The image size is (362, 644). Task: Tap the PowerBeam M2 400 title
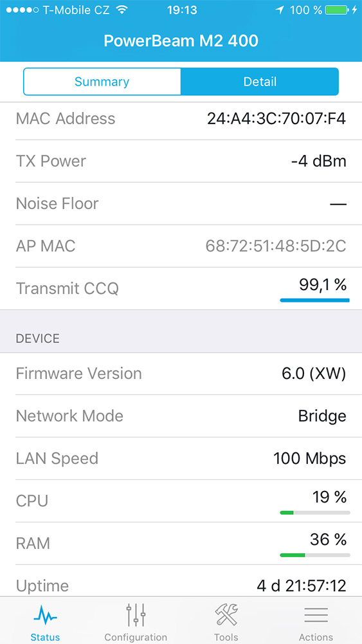click(181, 41)
